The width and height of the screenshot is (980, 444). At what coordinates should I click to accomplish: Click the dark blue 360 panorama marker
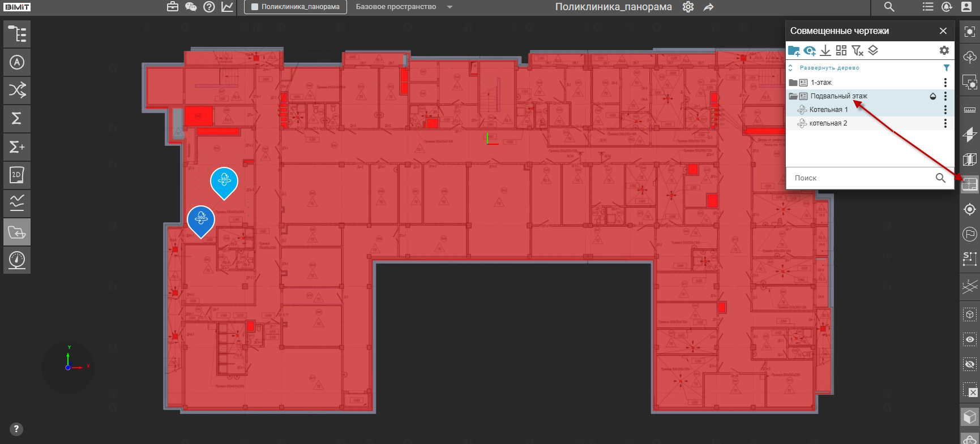[x=201, y=221]
